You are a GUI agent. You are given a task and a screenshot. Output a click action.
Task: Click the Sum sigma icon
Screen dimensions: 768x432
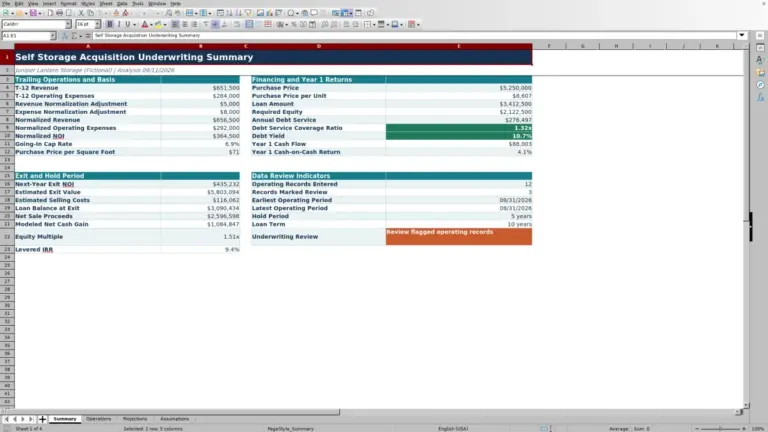(74, 36)
